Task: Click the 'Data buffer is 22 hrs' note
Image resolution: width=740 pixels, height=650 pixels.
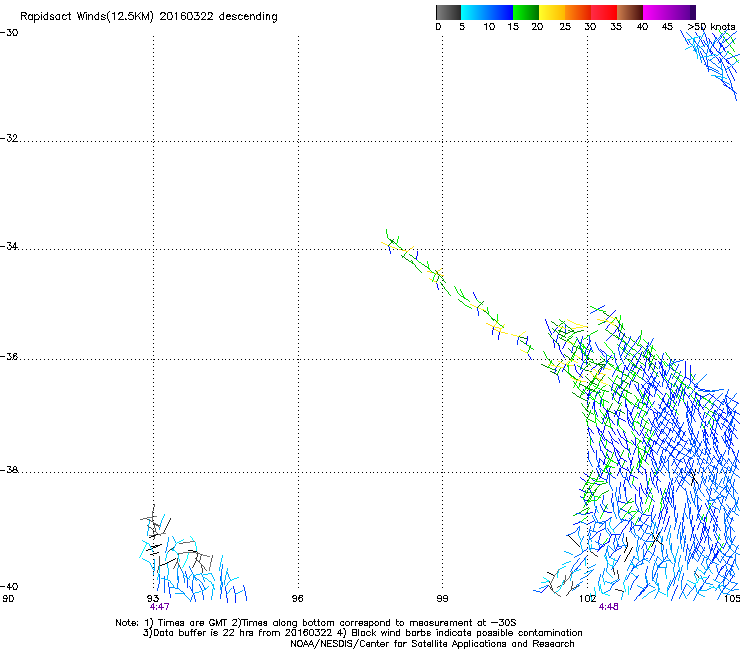Action: 362,633
